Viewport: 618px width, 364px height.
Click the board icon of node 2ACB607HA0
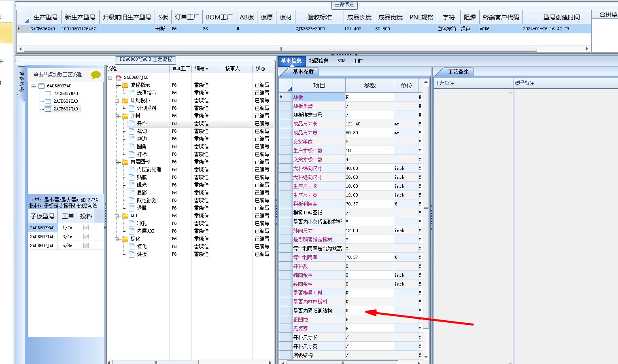(x=48, y=93)
